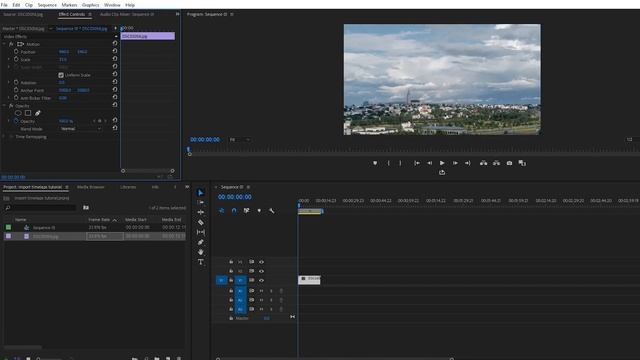This screenshot has height=360, width=640.
Task: Toggle track lock on V2
Action: click(x=231, y=271)
